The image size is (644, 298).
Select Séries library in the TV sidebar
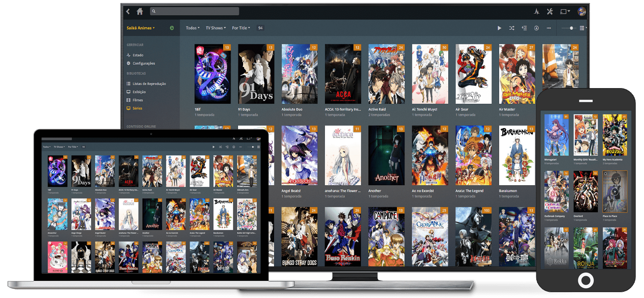click(137, 108)
